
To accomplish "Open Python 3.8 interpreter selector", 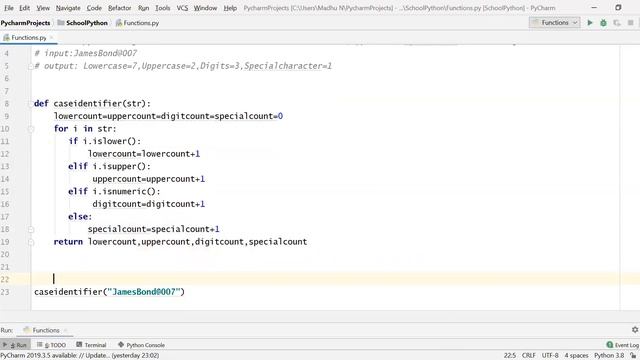I will [609, 356].
